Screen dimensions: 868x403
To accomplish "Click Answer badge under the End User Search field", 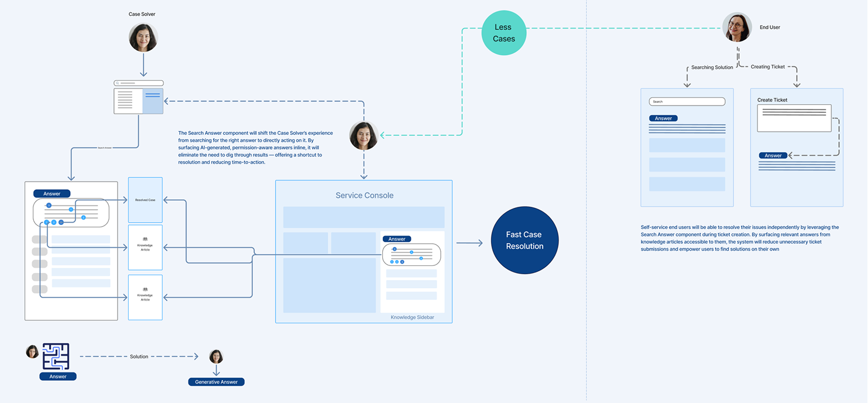I will click(x=663, y=118).
